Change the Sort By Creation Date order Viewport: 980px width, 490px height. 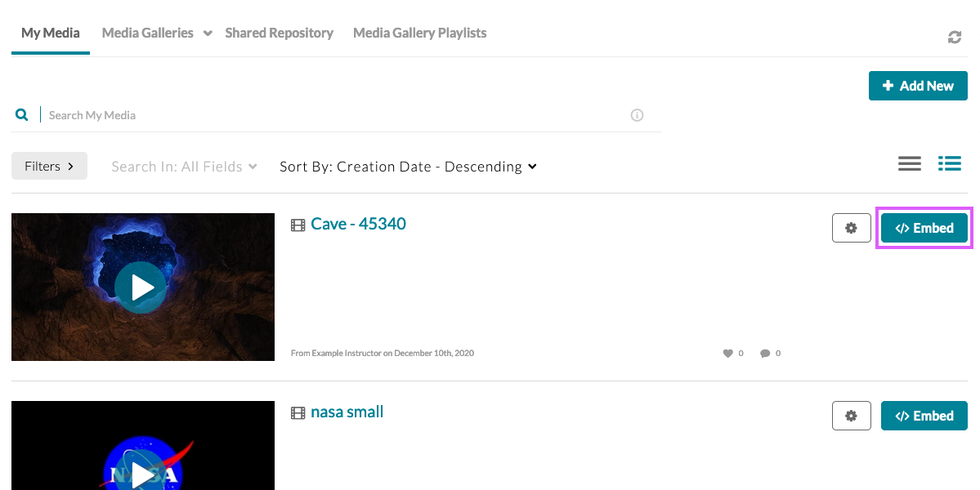coord(407,166)
